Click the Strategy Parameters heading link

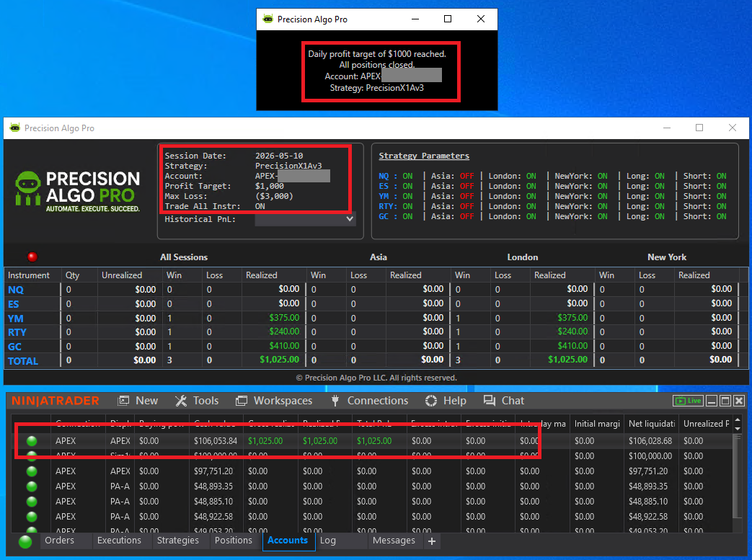(424, 156)
